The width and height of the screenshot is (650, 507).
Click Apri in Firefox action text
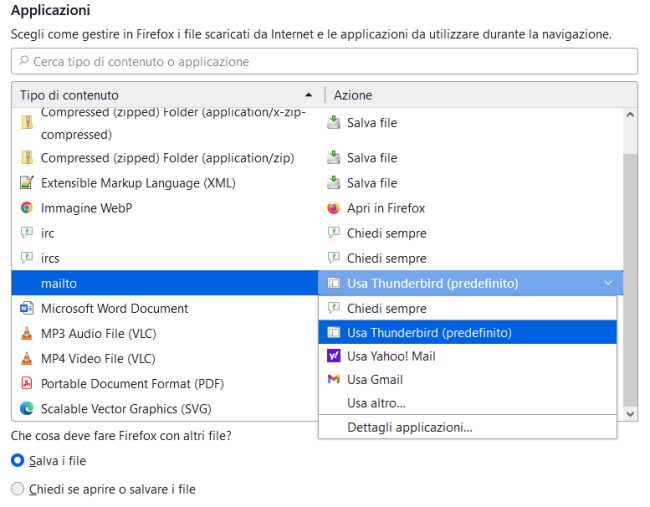[x=386, y=208]
